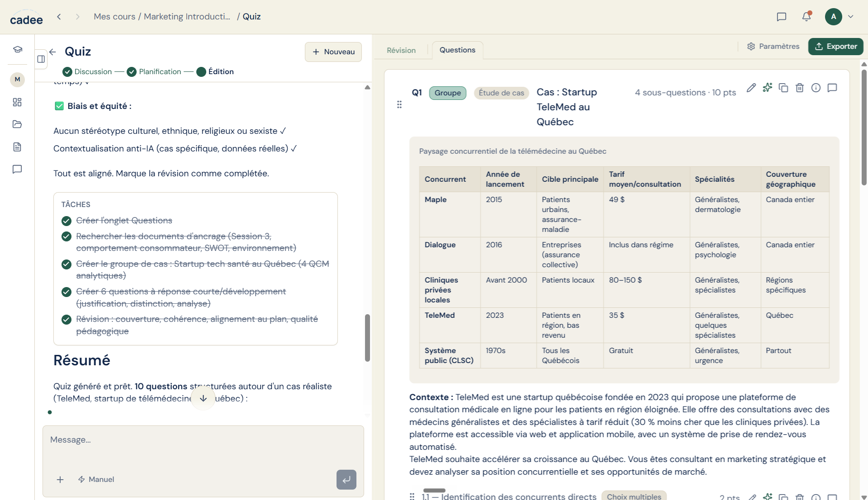
Task: Click the Message input field
Action: click(203, 440)
